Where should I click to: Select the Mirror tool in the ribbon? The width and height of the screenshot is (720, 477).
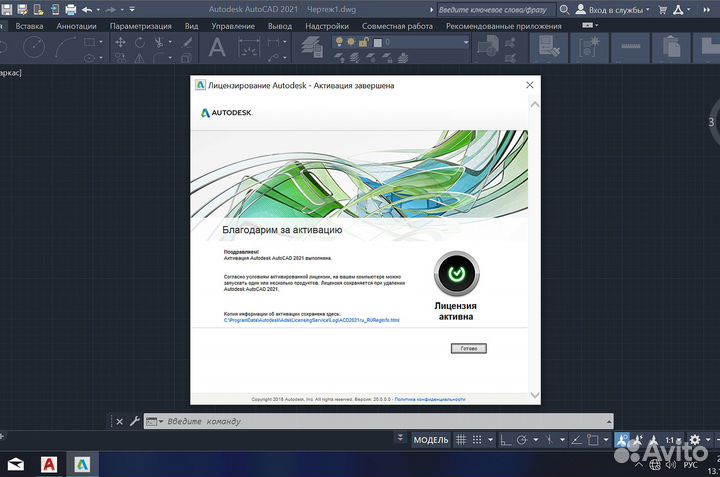139,58
